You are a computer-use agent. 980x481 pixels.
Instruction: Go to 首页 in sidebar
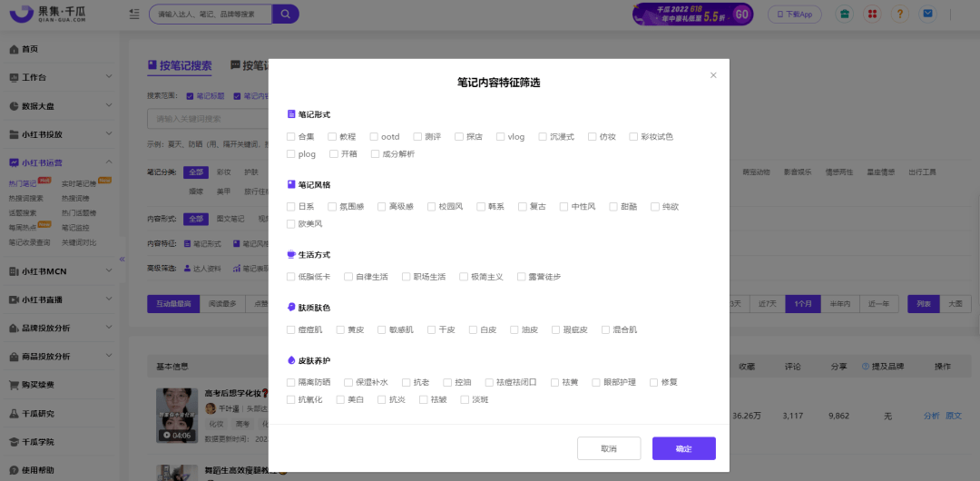coord(30,49)
